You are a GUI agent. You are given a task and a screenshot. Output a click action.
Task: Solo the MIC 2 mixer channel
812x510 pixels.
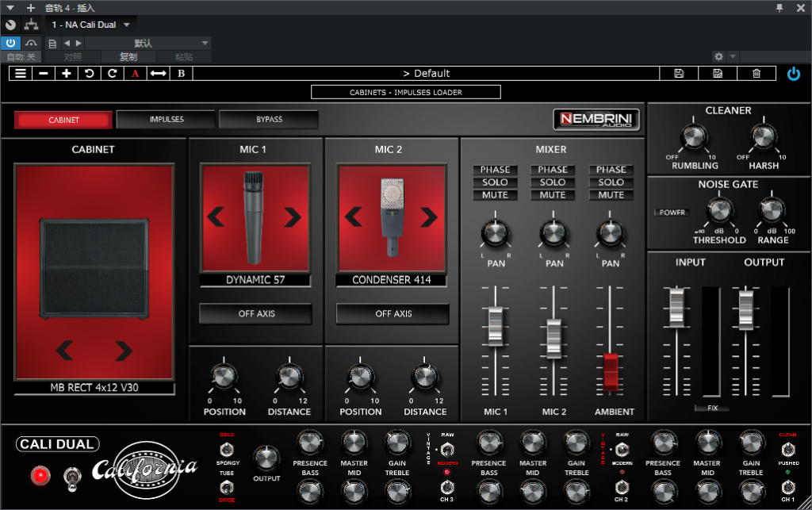(553, 182)
